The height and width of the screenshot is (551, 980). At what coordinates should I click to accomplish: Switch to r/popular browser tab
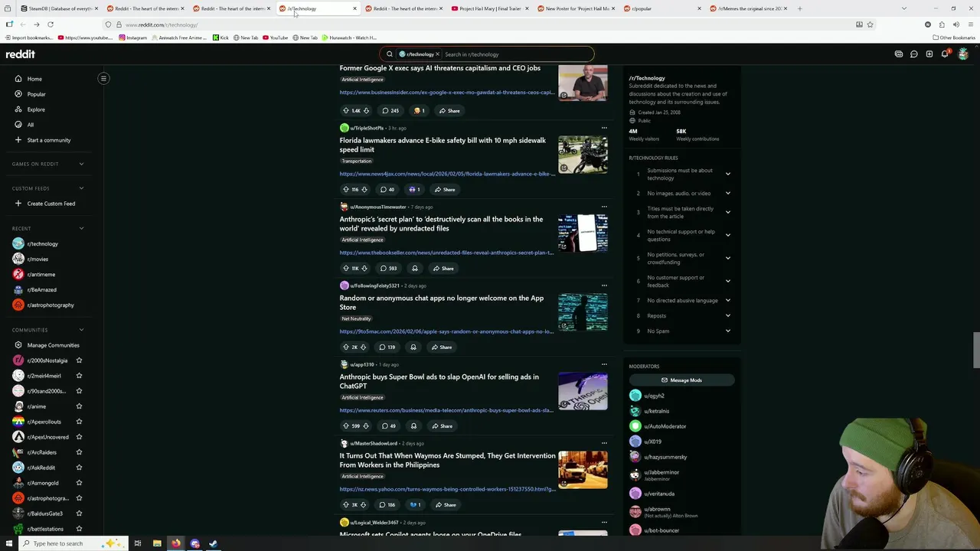662,8
